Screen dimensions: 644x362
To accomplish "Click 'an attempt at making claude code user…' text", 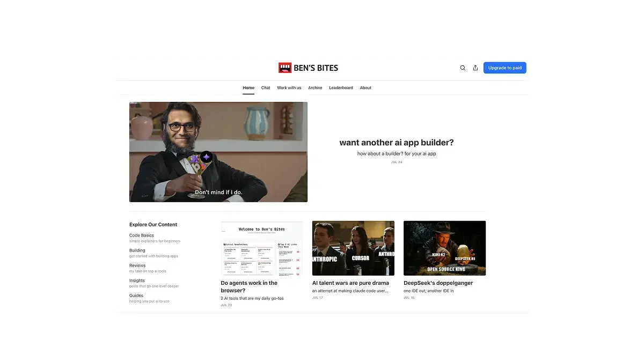I will click(350, 291).
